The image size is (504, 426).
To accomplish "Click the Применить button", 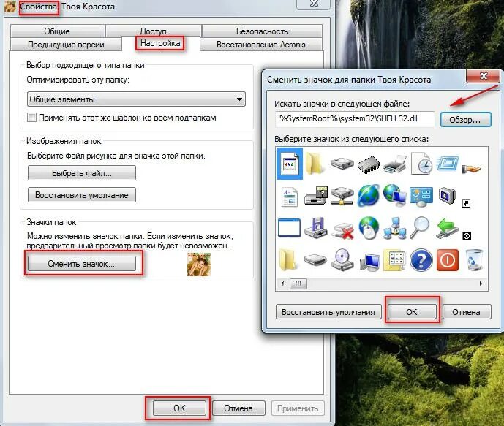I will pyautogui.click(x=298, y=408).
